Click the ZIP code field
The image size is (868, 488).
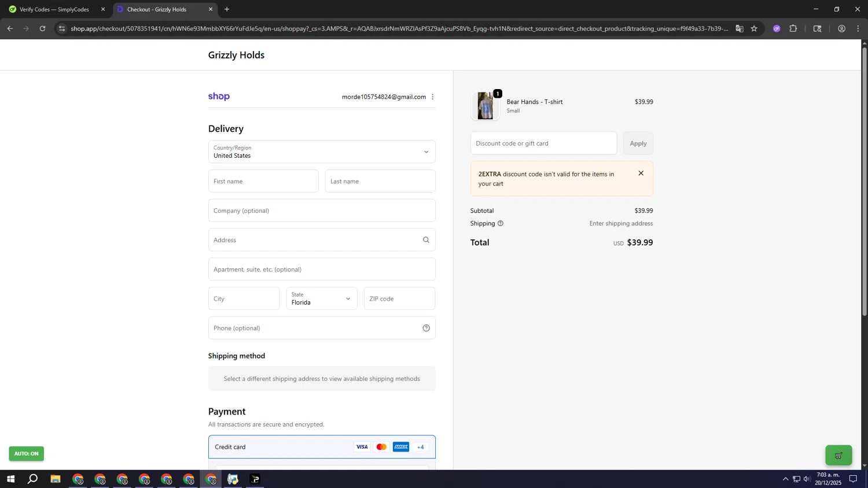399,298
